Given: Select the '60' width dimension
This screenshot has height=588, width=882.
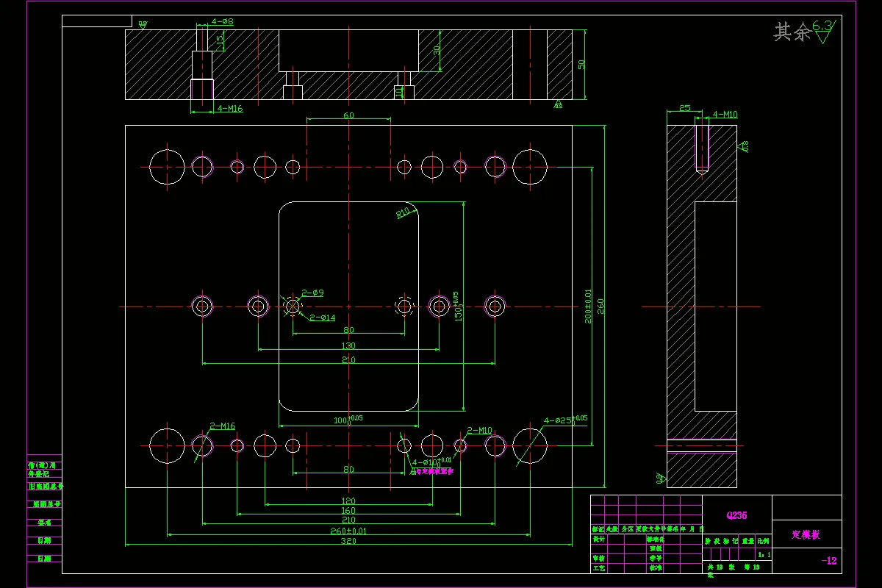Looking at the screenshot, I should 348,115.
